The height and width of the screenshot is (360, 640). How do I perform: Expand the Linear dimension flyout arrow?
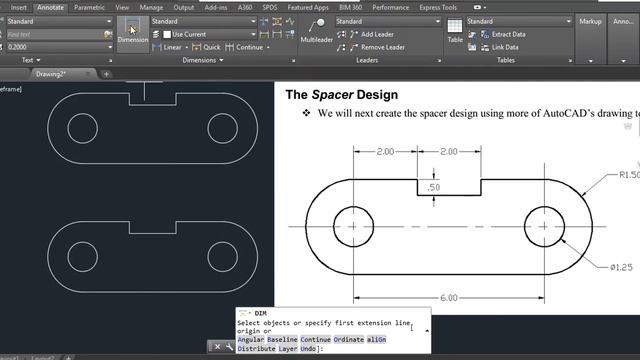tap(187, 48)
